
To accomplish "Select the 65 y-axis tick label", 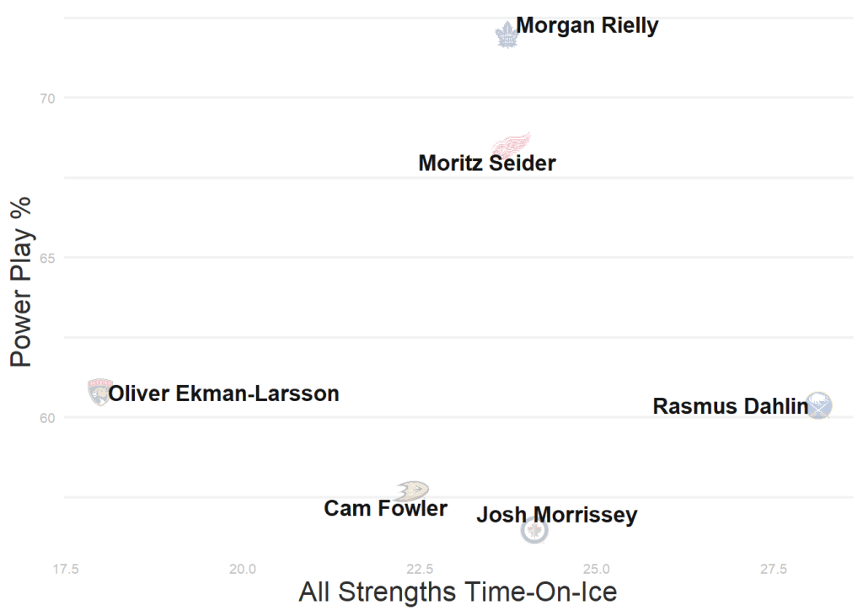I will [x=46, y=258].
